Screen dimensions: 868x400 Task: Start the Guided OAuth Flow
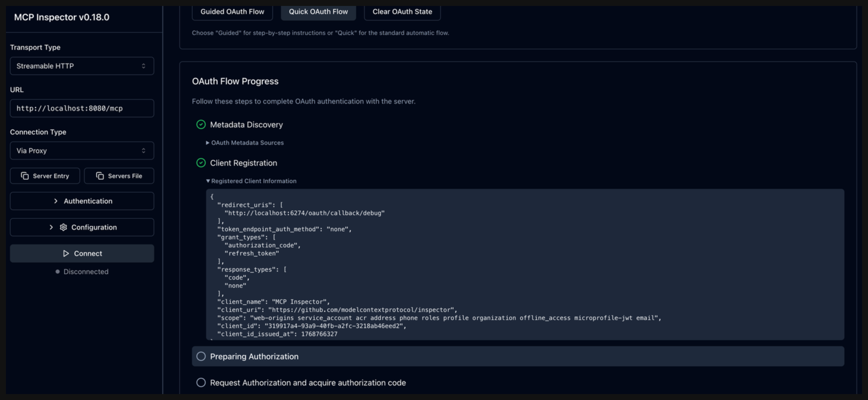coord(232,12)
